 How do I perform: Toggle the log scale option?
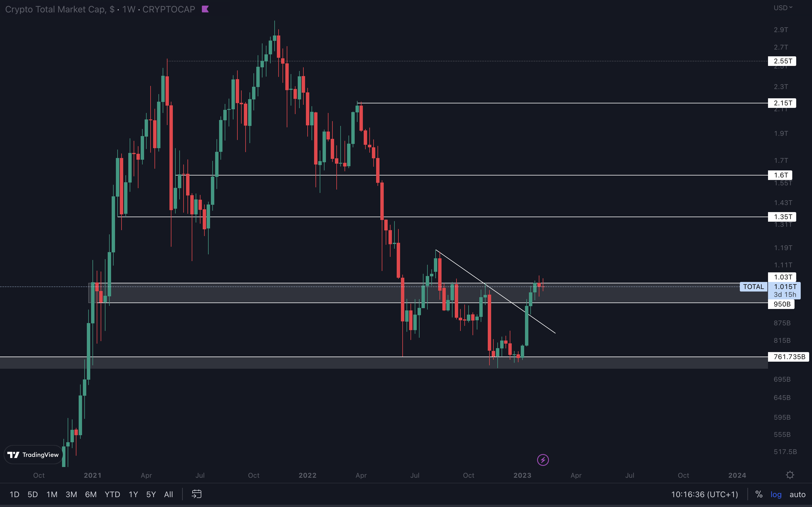coord(776,494)
